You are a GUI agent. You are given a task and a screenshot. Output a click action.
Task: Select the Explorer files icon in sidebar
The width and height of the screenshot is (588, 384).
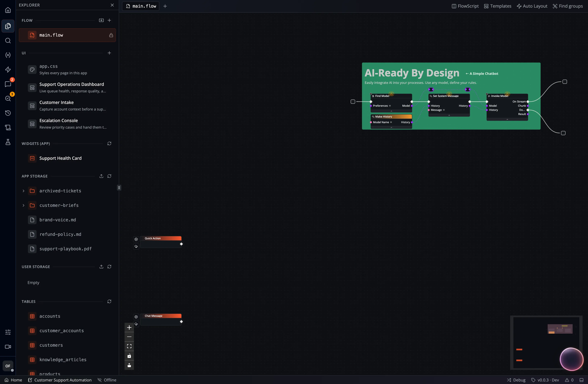point(8,26)
